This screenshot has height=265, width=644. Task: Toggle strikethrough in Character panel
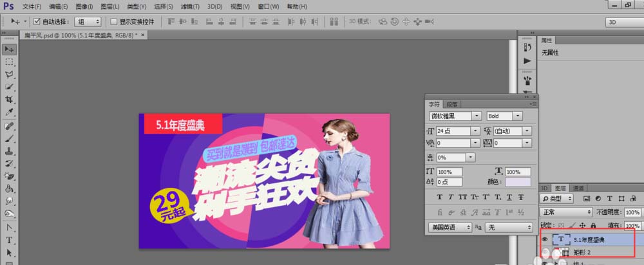pyautogui.click(x=521, y=197)
